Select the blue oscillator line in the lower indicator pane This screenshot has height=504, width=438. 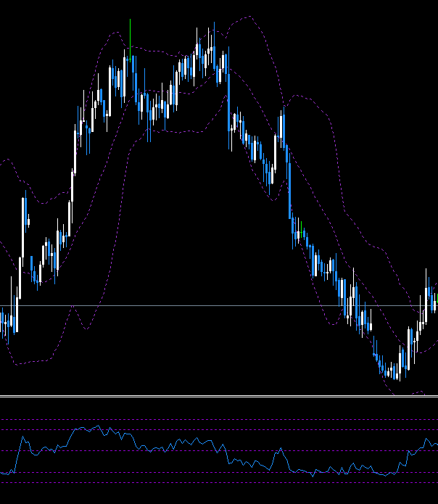point(219,451)
